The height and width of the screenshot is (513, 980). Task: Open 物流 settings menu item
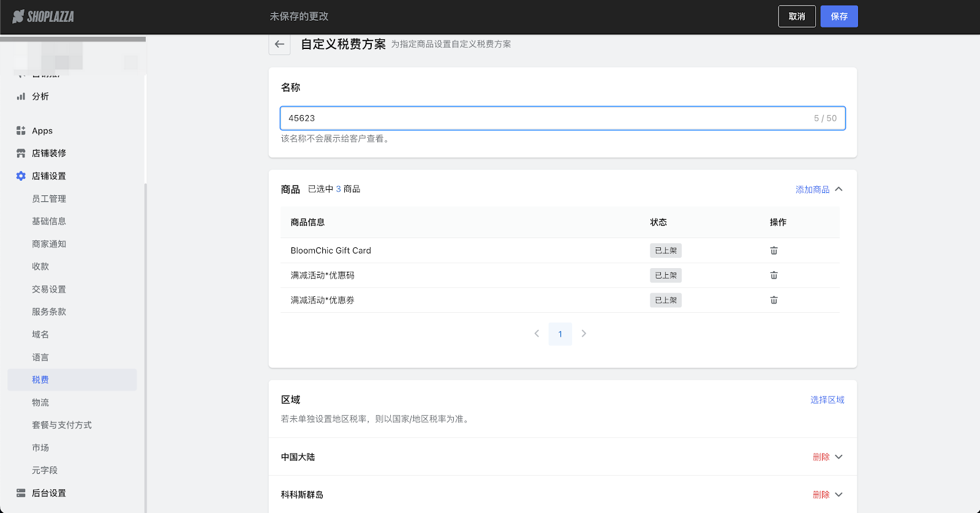40,403
